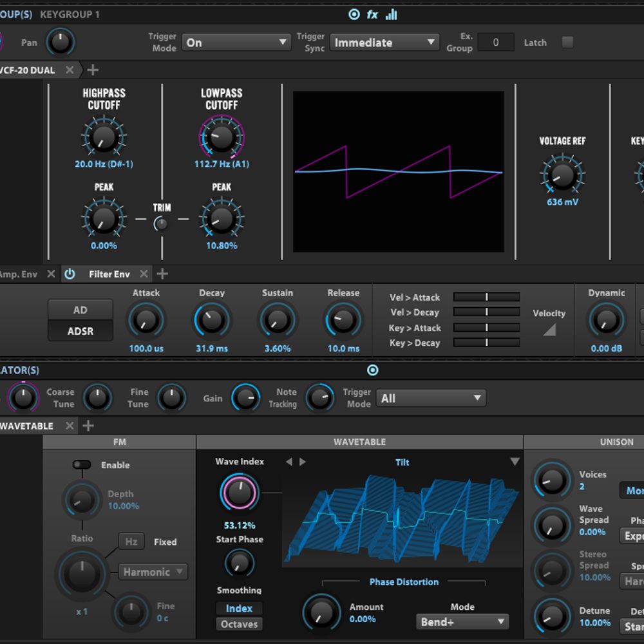644x644 pixels.
Task: Click the "53.12%" wave index value
Action: pyautogui.click(x=240, y=526)
